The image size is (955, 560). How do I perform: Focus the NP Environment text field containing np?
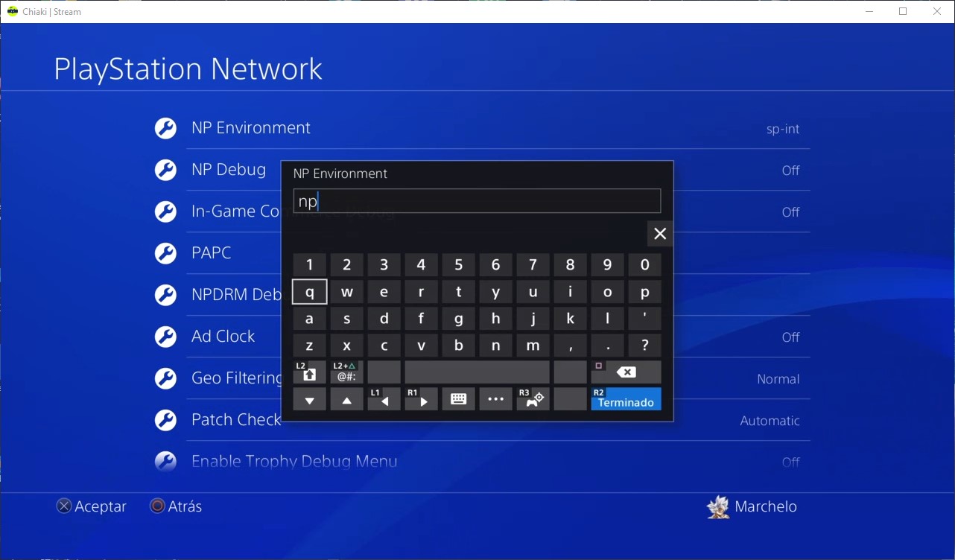tap(477, 201)
